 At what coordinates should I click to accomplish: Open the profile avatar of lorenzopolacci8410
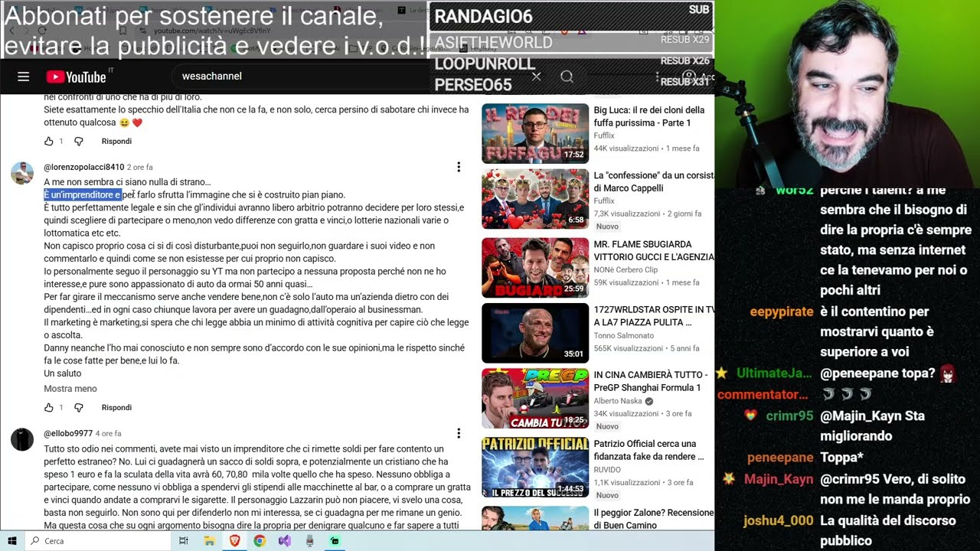[22, 174]
